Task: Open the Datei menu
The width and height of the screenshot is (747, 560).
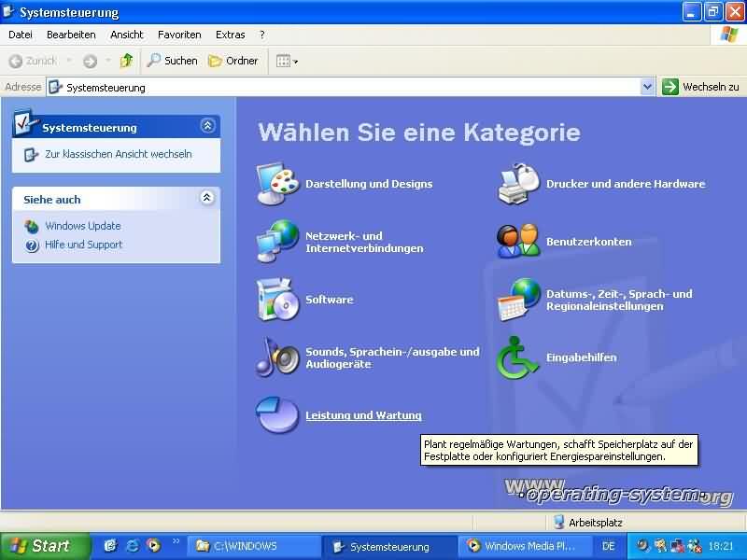Action: pos(20,35)
